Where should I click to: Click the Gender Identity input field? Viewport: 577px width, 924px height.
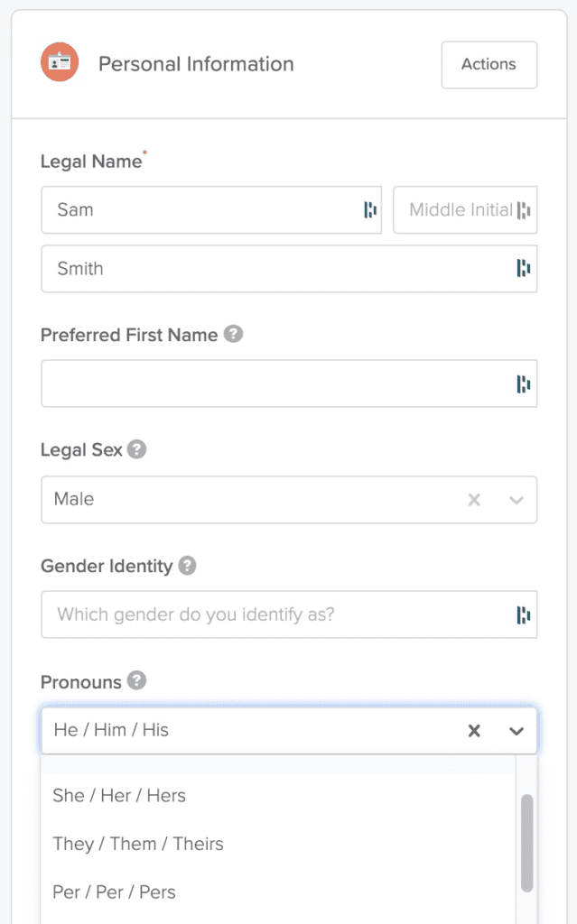(x=271, y=614)
